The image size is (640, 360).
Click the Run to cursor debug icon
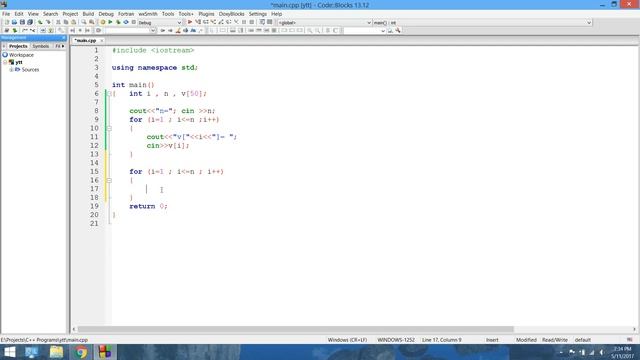(198, 22)
